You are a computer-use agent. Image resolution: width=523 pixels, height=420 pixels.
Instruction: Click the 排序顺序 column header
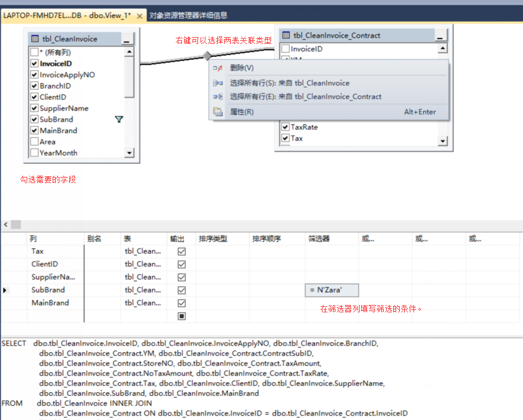[277, 239]
